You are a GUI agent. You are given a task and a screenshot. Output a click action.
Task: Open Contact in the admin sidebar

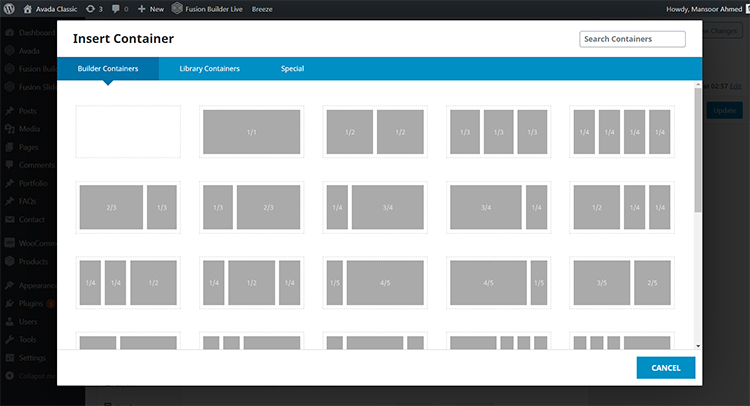(x=25, y=219)
